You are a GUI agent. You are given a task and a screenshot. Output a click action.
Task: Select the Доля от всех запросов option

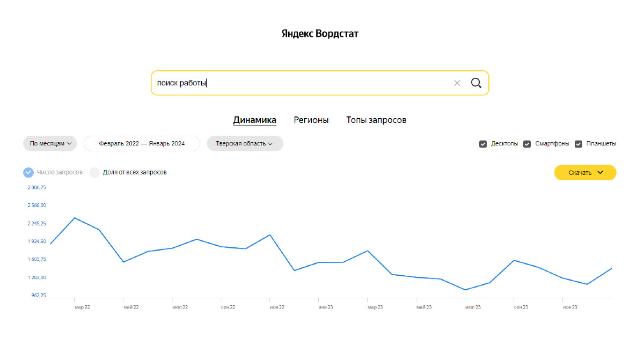pos(94,172)
